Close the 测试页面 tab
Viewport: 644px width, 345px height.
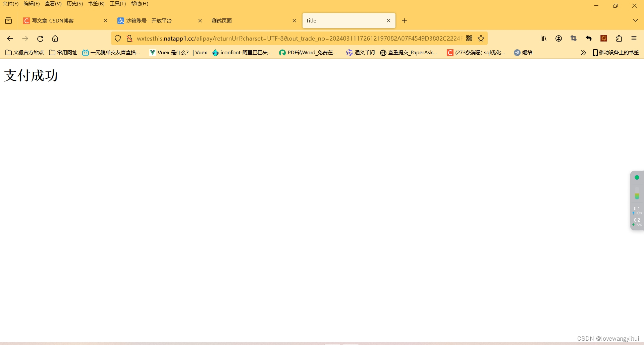(x=294, y=21)
